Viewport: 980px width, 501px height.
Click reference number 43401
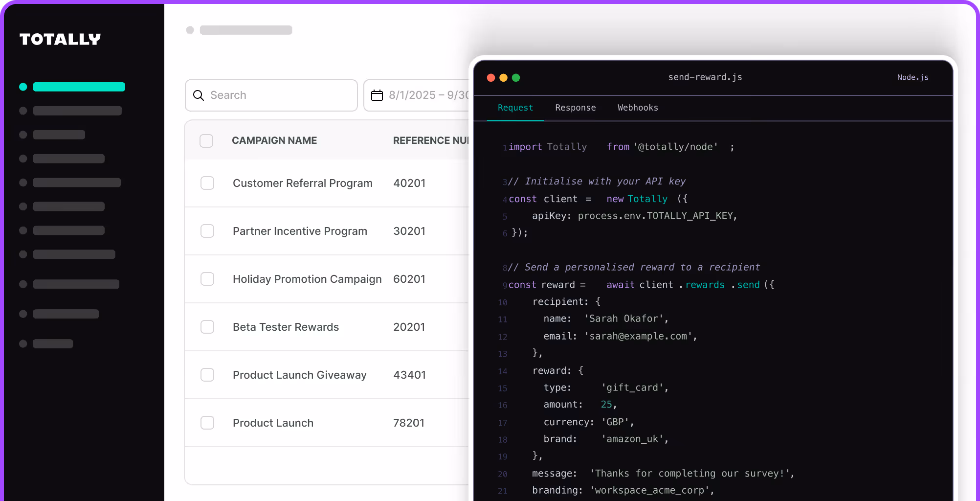(x=409, y=375)
